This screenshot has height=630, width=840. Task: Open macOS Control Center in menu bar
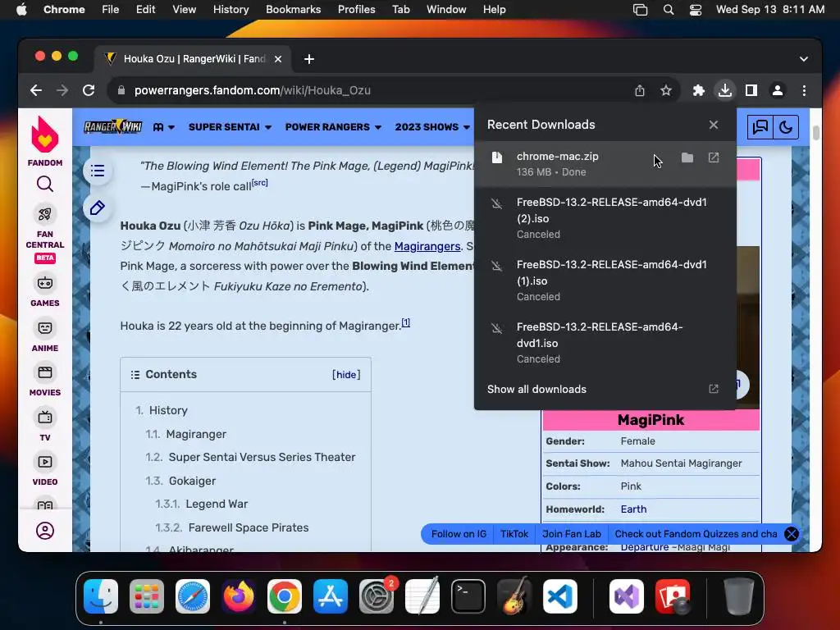pos(696,10)
